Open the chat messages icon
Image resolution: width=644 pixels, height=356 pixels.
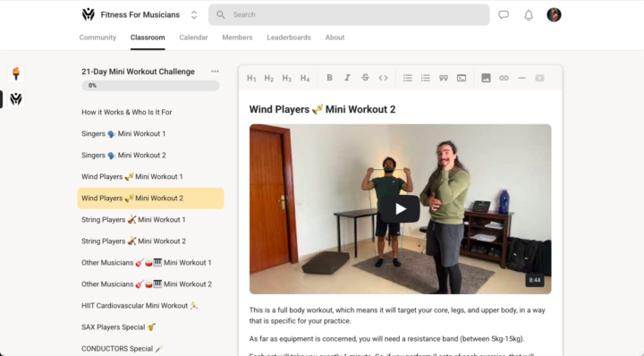(504, 15)
